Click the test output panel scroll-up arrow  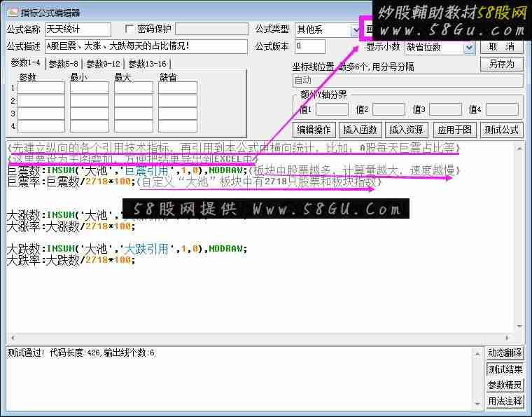tap(477, 354)
